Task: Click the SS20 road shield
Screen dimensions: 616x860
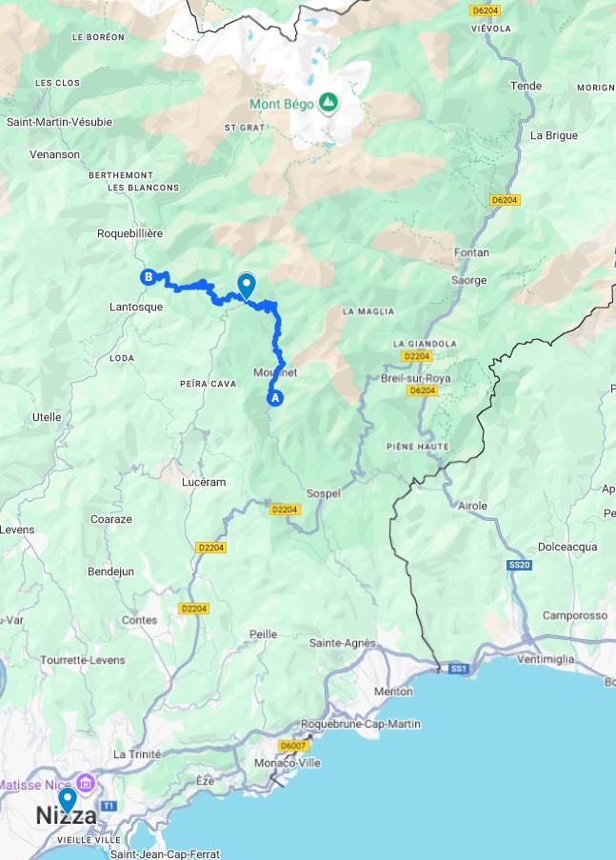Action: tap(519, 565)
